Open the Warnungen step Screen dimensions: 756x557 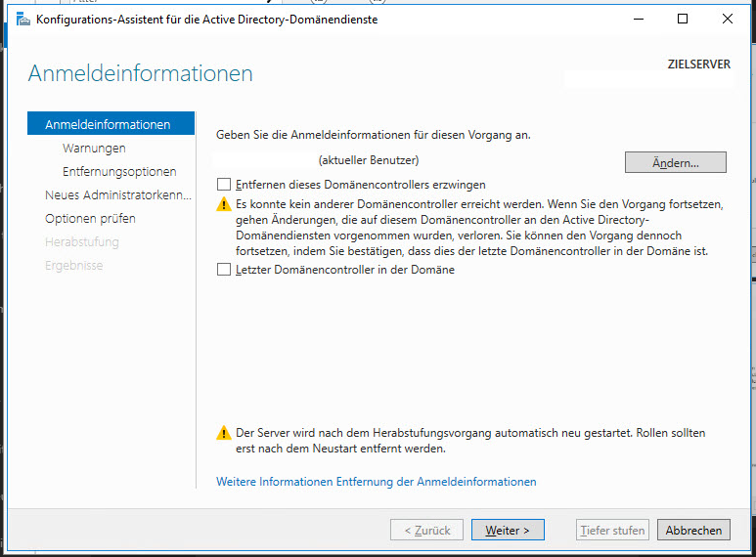(x=94, y=148)
